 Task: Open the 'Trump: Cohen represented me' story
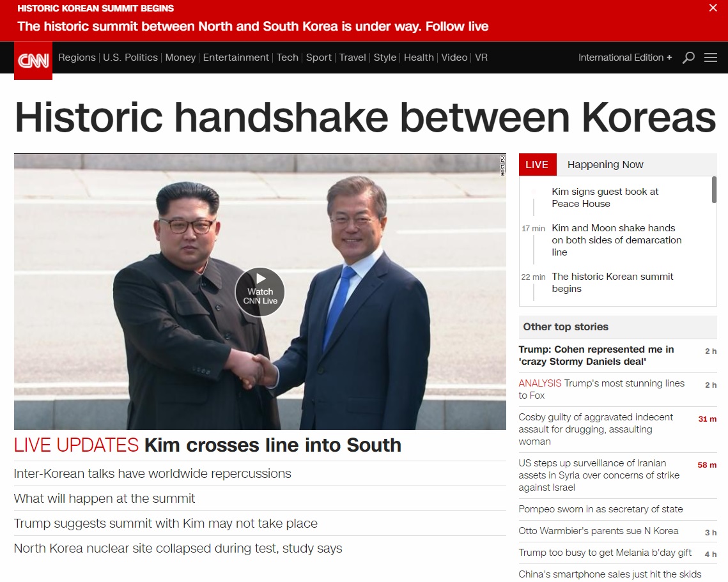click(x=596, y=355)
